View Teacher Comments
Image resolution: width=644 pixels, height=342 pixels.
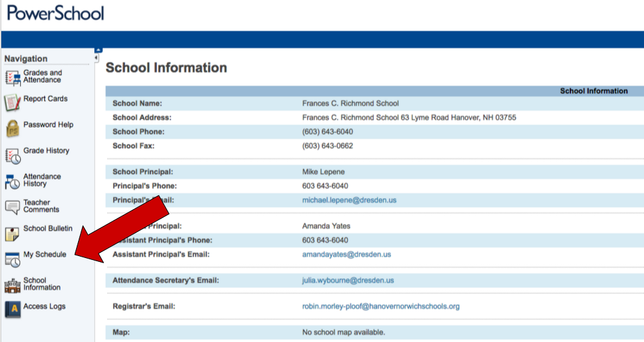click(x=41, y=206)
